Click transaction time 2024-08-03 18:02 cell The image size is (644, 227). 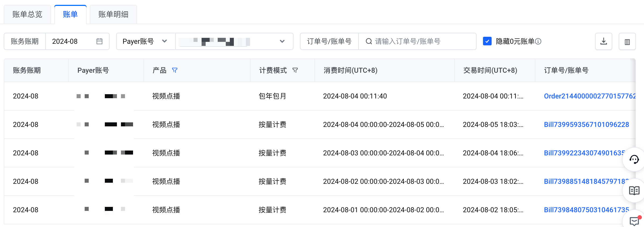point(493,181)
